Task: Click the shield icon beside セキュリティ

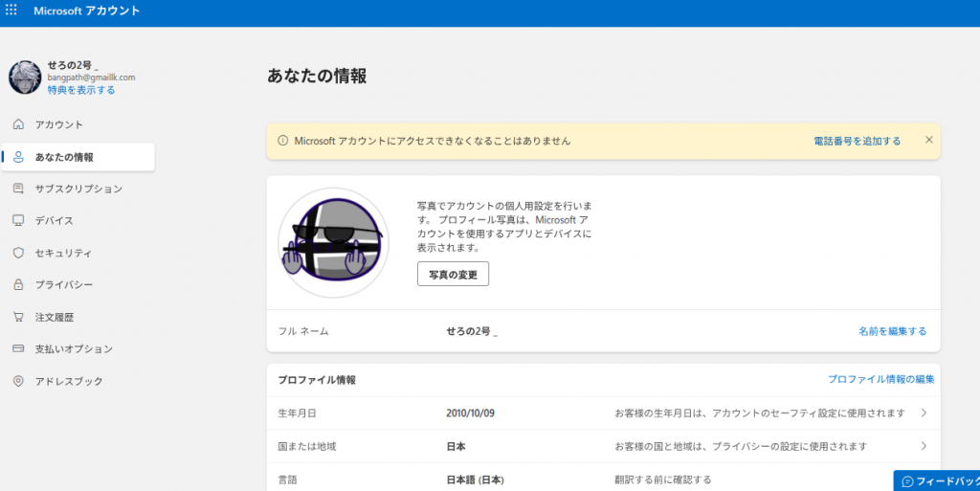Action: click(x=18, y=253)
